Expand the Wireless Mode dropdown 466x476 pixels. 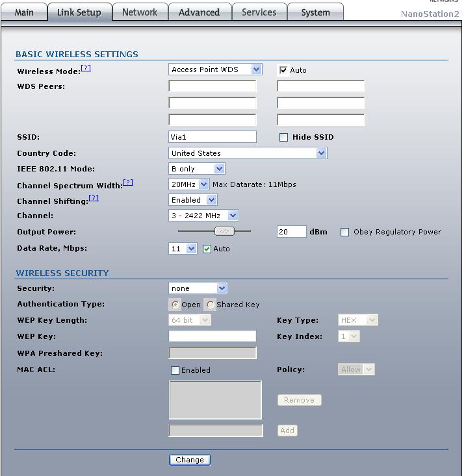(x=215, y=69)
